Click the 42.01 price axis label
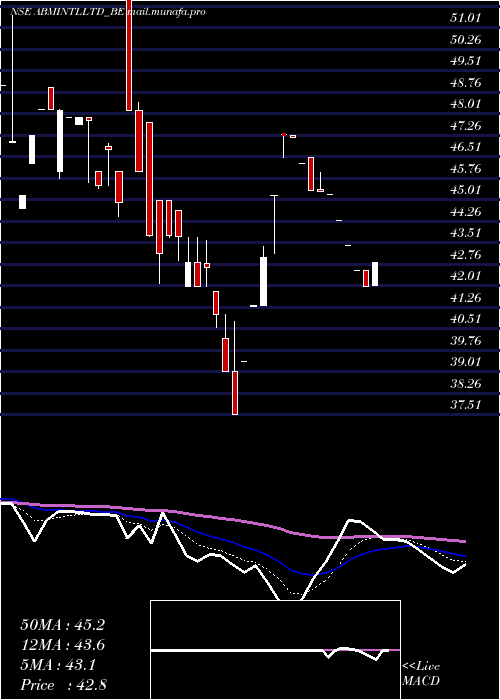500x700 pixels. (466, 276)
